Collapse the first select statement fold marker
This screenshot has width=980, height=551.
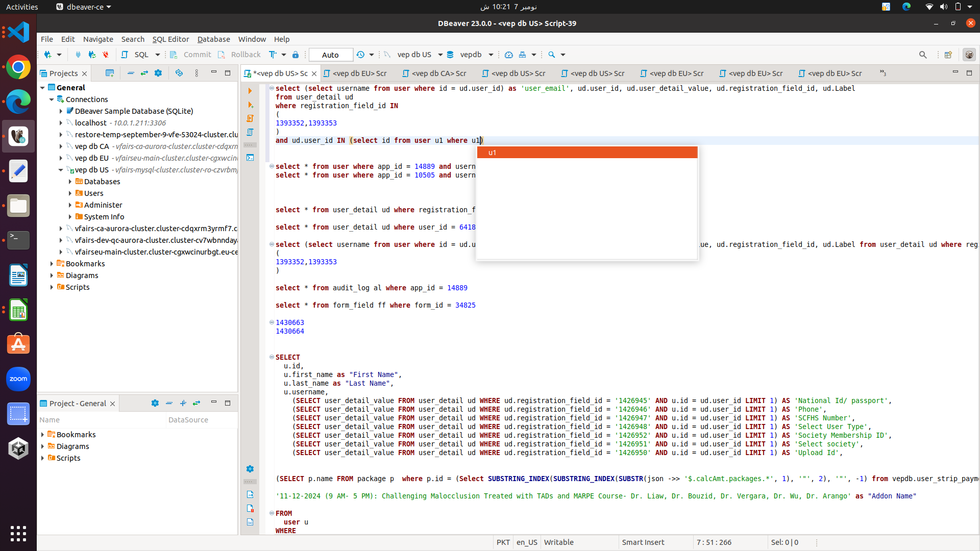click(272, 88)
